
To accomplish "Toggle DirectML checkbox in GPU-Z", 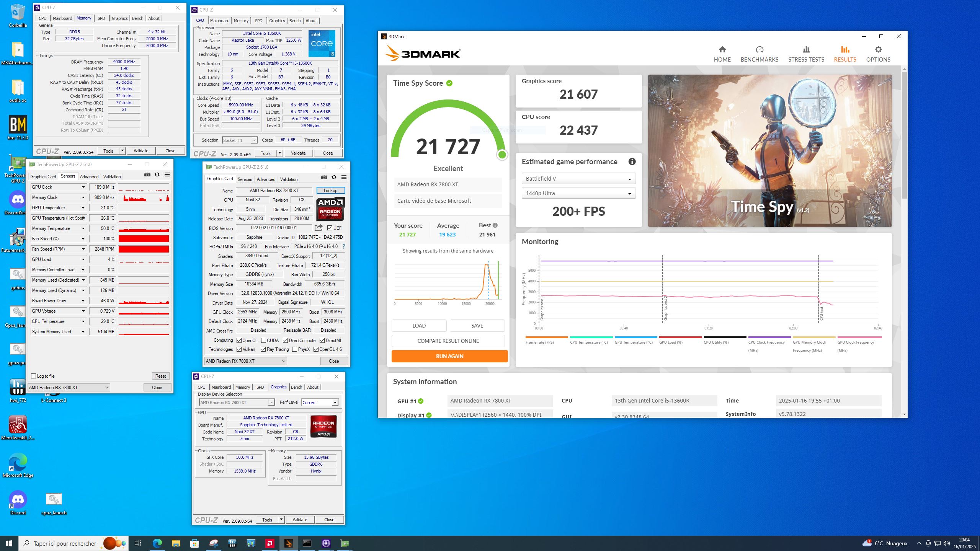I will click(x=322, y=340).
